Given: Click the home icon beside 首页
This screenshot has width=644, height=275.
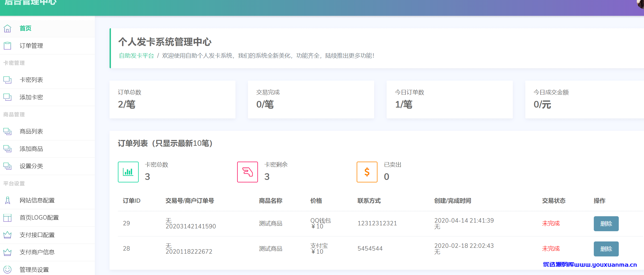Looking at the screenshot, I should click(x=7, y=28).
